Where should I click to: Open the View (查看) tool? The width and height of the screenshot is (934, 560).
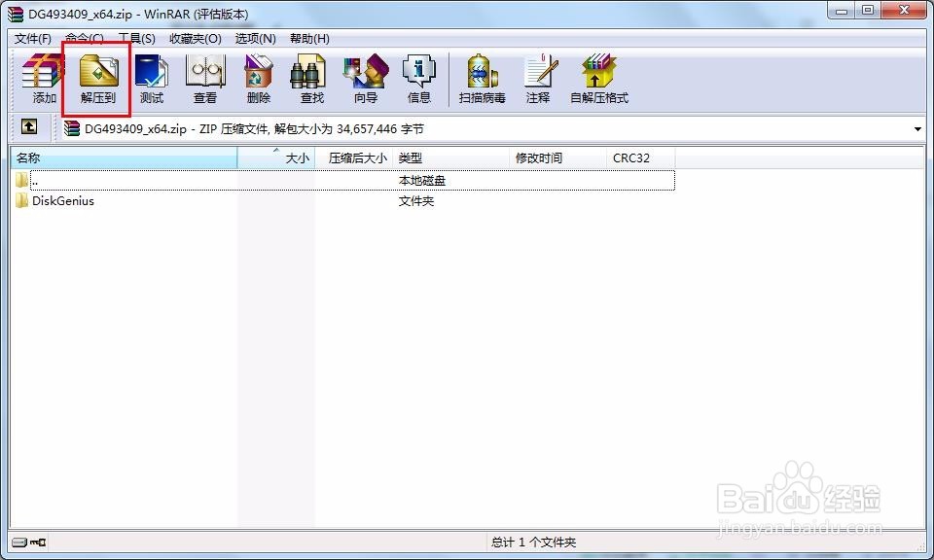coord(205,79)
